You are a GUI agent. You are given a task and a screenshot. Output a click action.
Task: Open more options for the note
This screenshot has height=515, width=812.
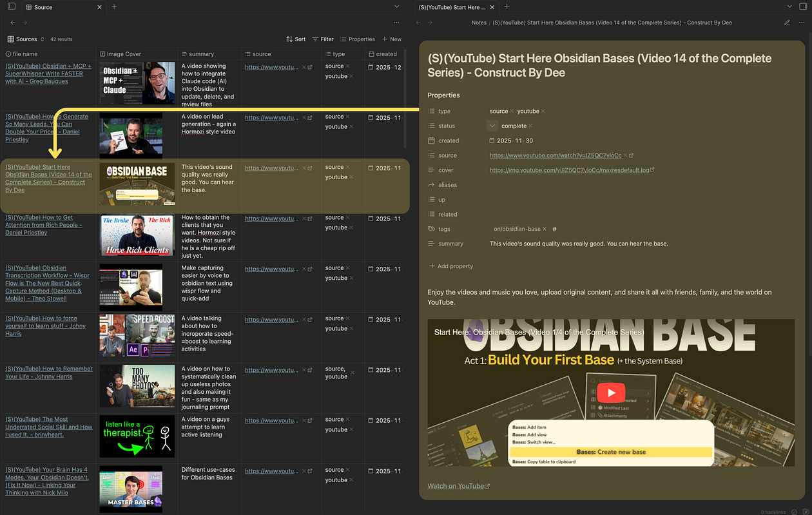[801, 23]
